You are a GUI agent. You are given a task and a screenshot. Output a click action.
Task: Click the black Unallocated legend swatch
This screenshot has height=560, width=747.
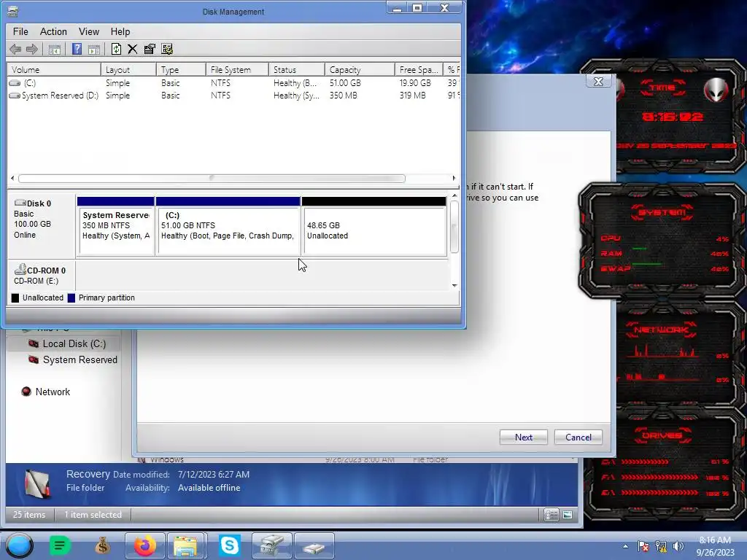click(15, 298)
